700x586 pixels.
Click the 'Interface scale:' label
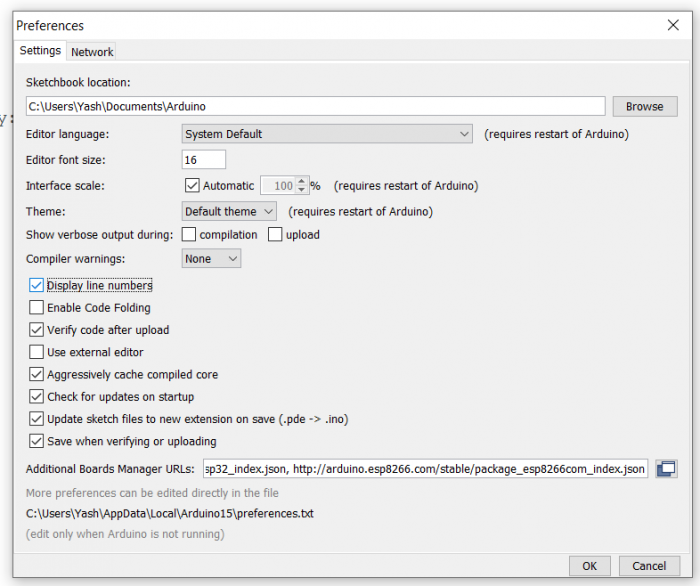[x=65, y=185]
